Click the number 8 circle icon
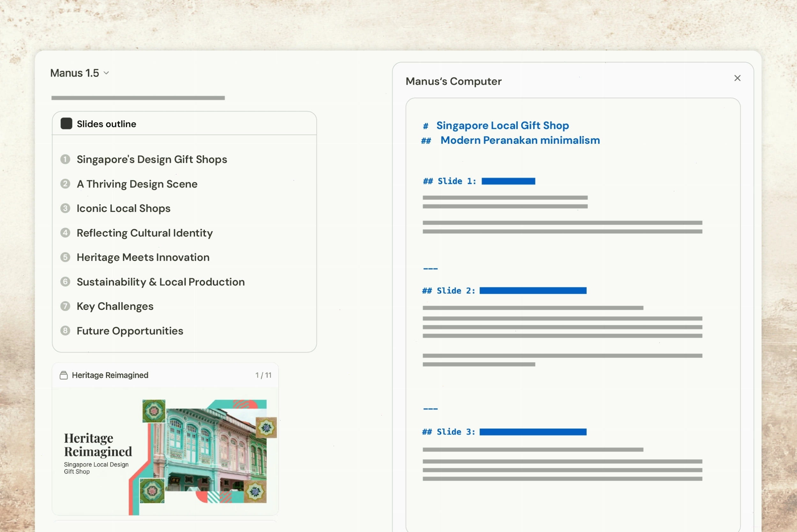Viewport: 797px width, 532px height. (x=65, y=331)
